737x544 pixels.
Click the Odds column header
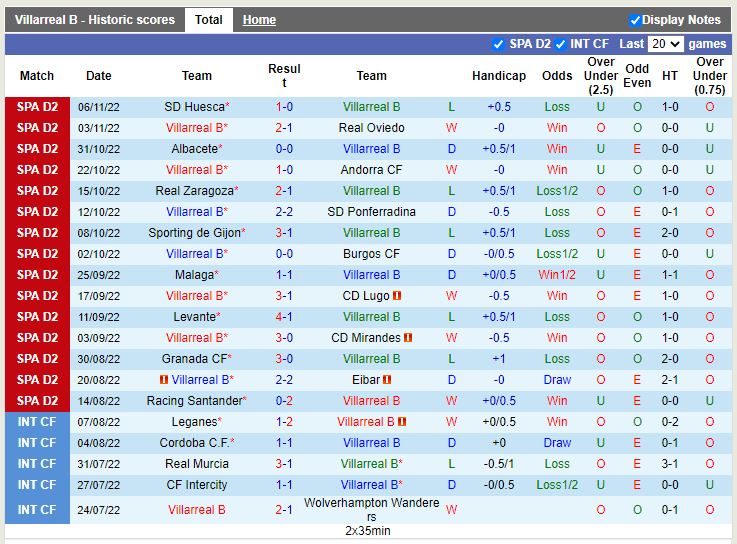[557, 76]
